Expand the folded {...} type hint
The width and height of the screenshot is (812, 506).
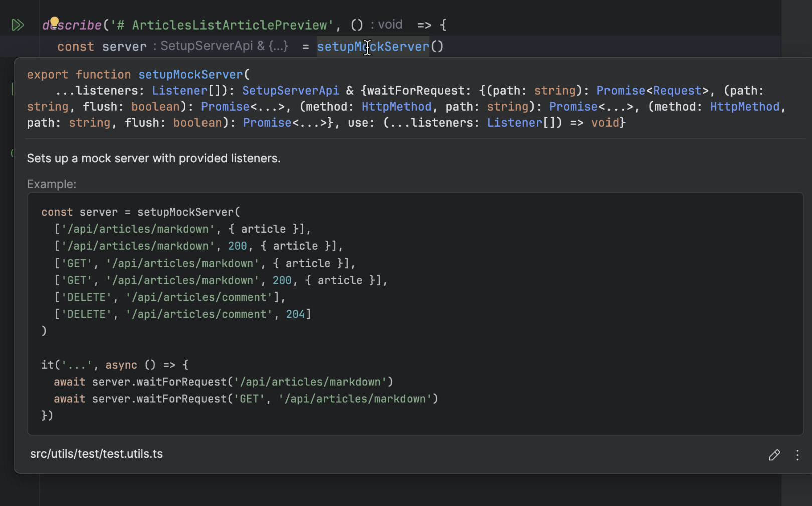pos(278,46)
